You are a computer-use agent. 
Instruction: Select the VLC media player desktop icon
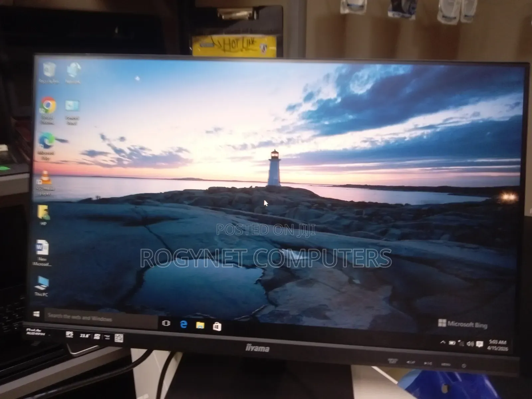tap(45, 183)
